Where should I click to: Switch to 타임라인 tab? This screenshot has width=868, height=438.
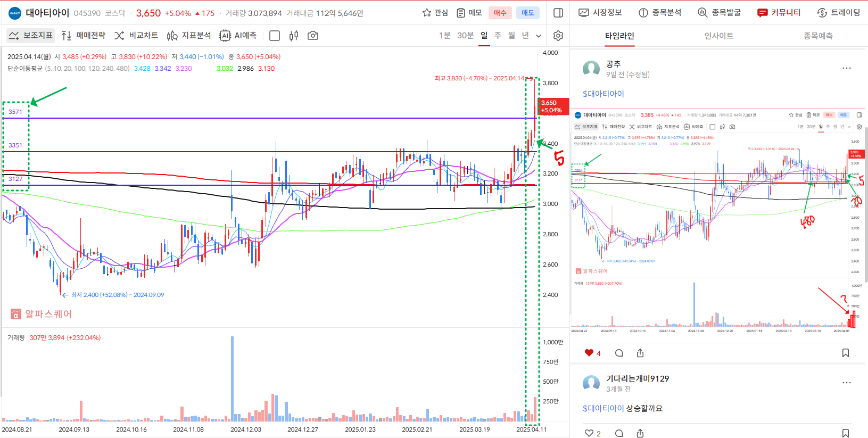(619, 36)
